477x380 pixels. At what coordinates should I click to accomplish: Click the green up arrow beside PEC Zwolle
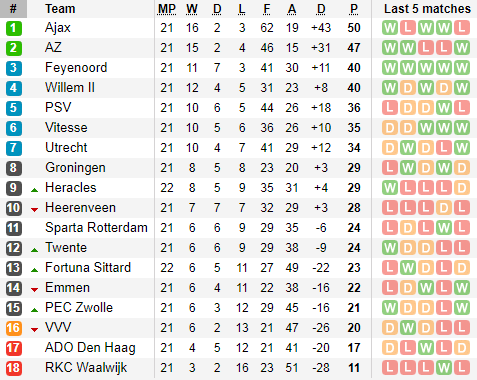[x=34, y=310]
